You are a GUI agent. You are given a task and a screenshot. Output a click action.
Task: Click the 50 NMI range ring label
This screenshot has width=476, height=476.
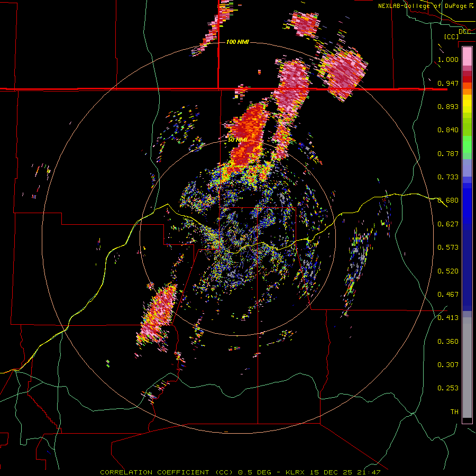tap(237, 140)
